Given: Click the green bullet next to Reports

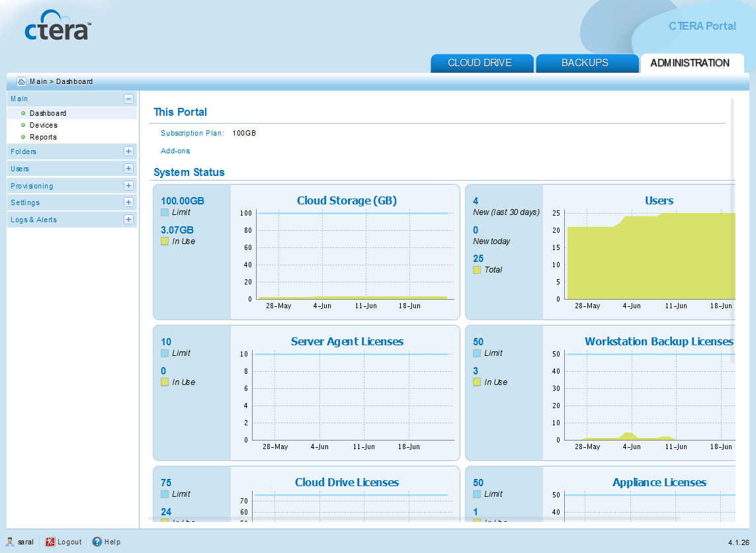Looking at the screenshot, I should click(x=23, y=138).
